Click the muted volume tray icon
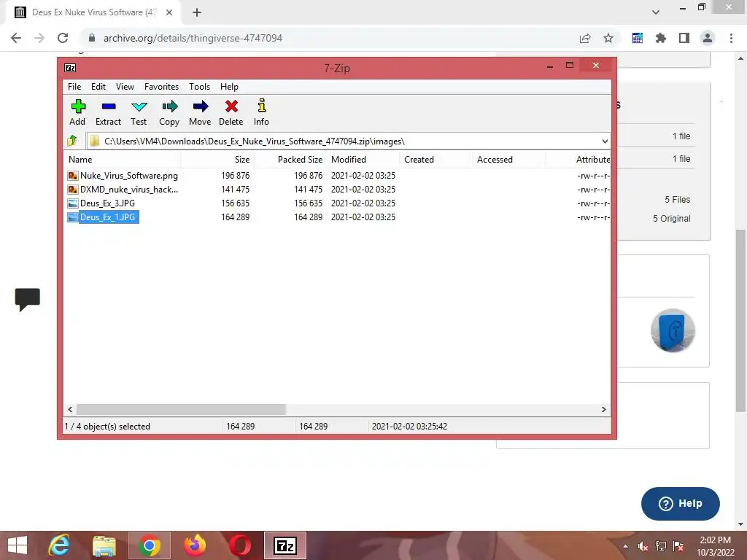 coord(643,546)
